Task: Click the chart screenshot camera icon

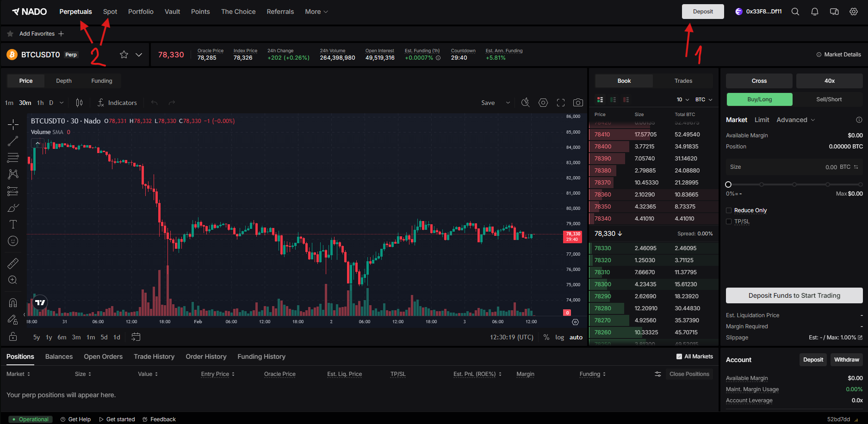Action: [578, 103]
